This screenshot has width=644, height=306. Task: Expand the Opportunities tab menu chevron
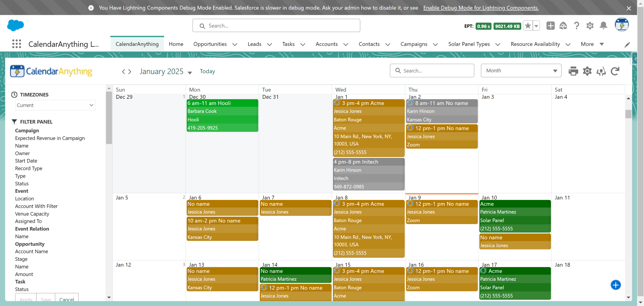(235, 44)
